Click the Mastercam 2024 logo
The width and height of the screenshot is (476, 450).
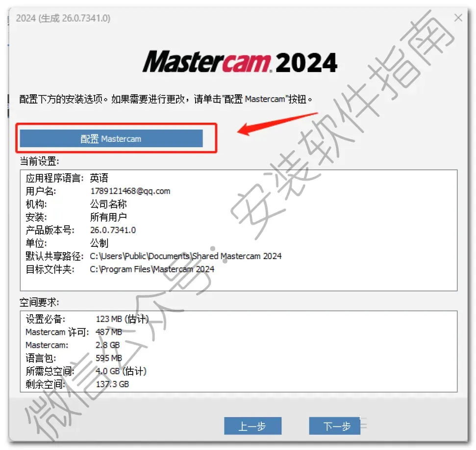pyautogui.click(x=240, y=62)
